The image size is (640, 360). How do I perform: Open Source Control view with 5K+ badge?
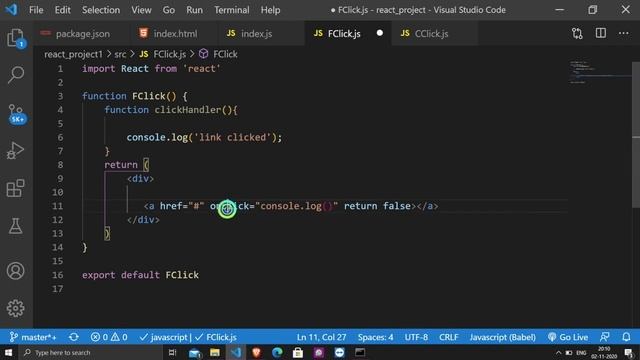16,113
